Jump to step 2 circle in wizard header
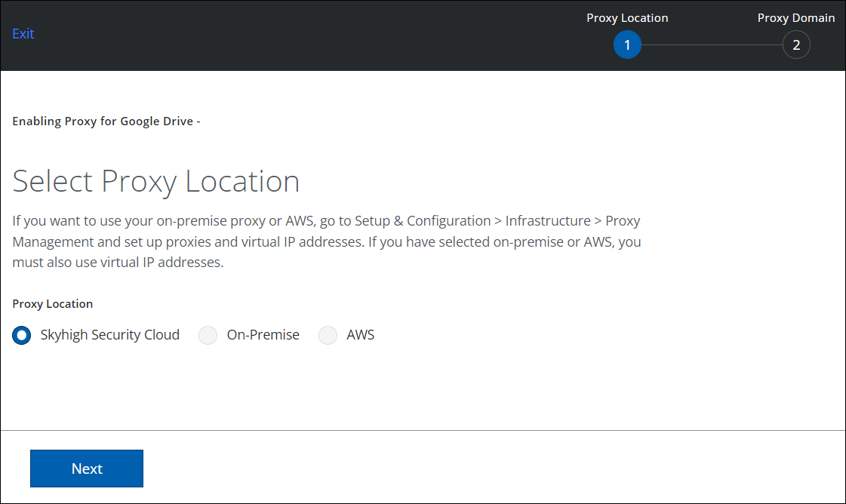Screen dimensions: 846x504 (x=796, y=45)
